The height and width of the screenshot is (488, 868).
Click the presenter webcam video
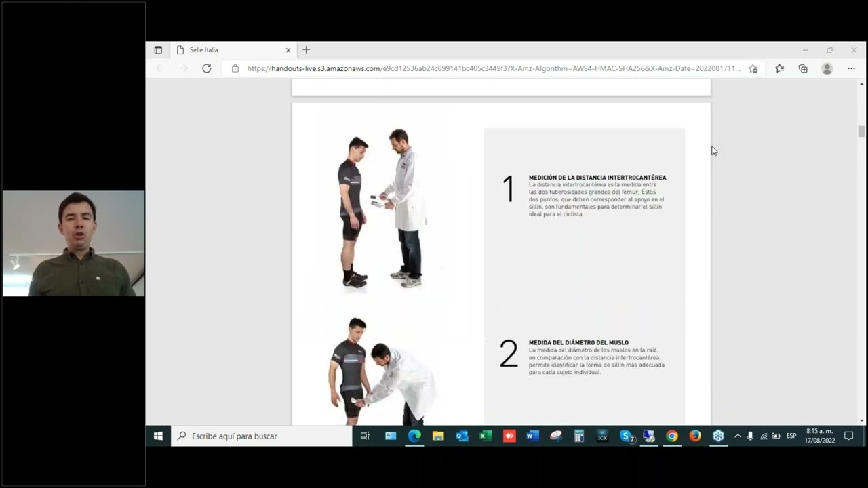73,243
